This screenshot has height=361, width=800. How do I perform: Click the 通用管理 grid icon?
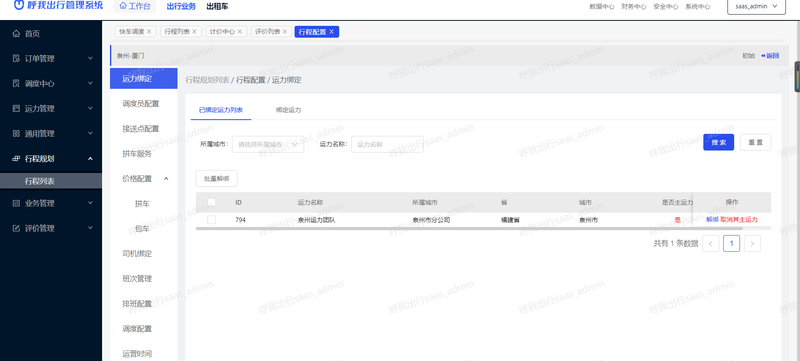[x=16, y=134]
